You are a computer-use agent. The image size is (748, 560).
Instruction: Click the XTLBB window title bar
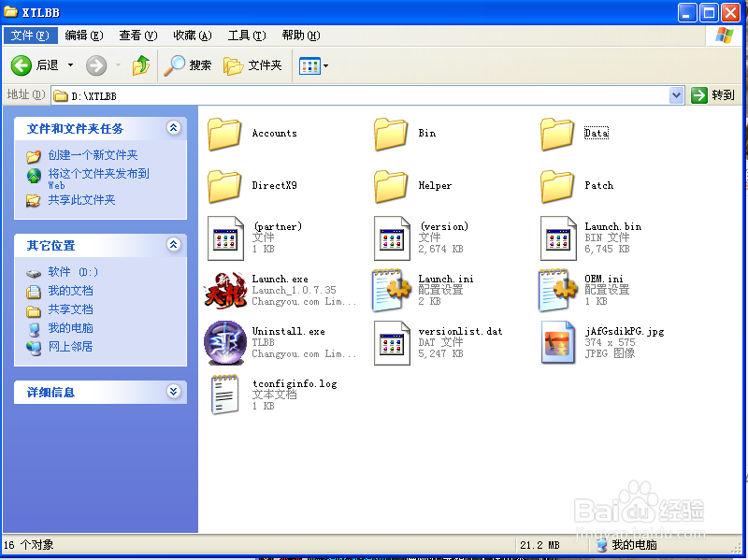pos(338,12)
